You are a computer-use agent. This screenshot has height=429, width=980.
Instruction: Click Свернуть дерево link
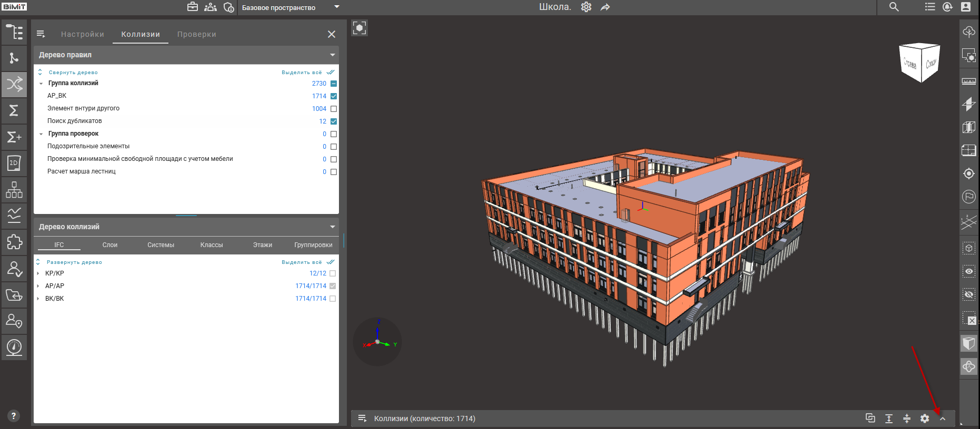[x=73, y=73]
